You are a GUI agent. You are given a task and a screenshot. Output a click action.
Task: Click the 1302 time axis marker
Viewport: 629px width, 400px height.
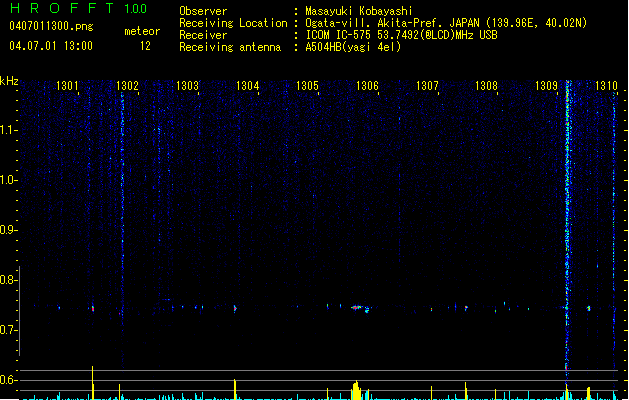click(x=127, y=86)
